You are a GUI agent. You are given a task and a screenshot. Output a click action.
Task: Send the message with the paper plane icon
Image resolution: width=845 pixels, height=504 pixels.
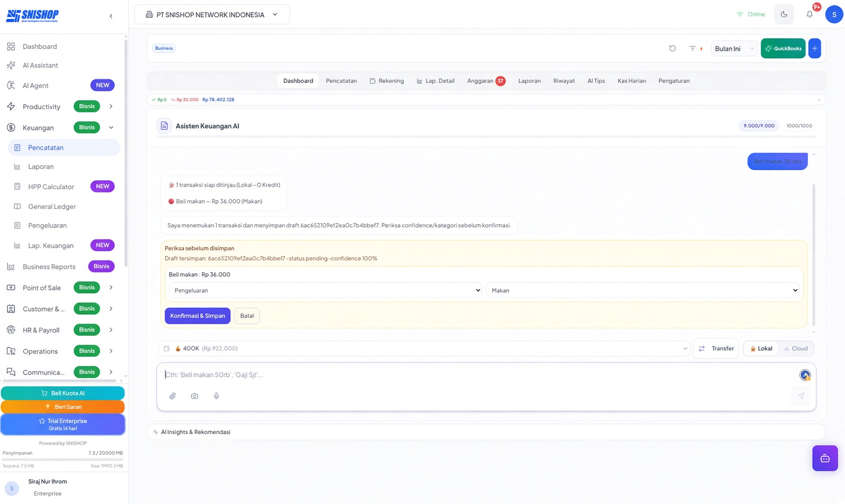tap(801, 396)
